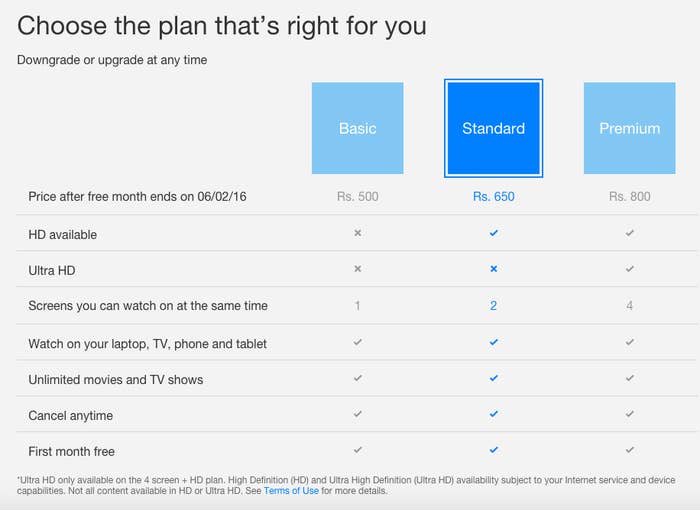Click Premium's Ultra HD checkmark
The image size is (700, 510).
tap(629, 269)
